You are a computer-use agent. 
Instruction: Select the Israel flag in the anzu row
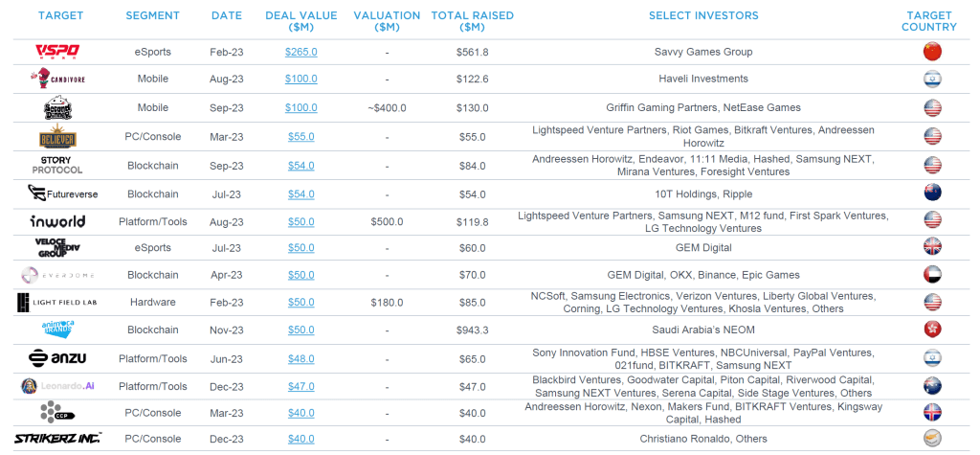pyautogui.click(x=932, y=357)
